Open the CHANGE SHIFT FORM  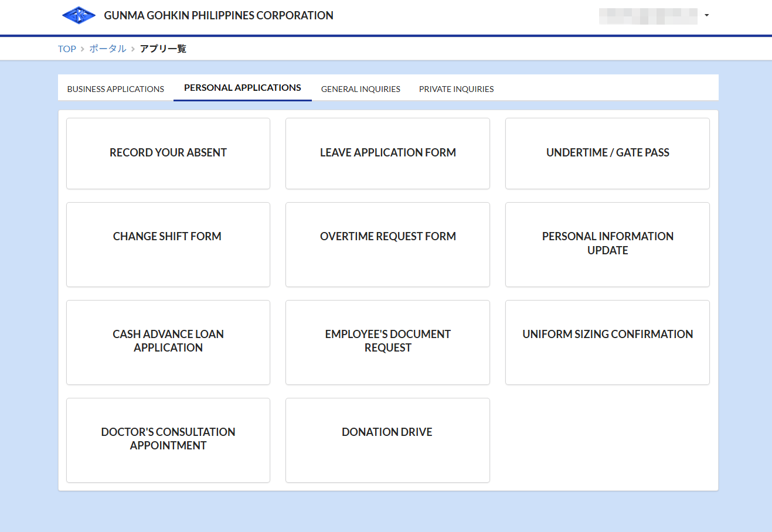(x=168, y=244)
